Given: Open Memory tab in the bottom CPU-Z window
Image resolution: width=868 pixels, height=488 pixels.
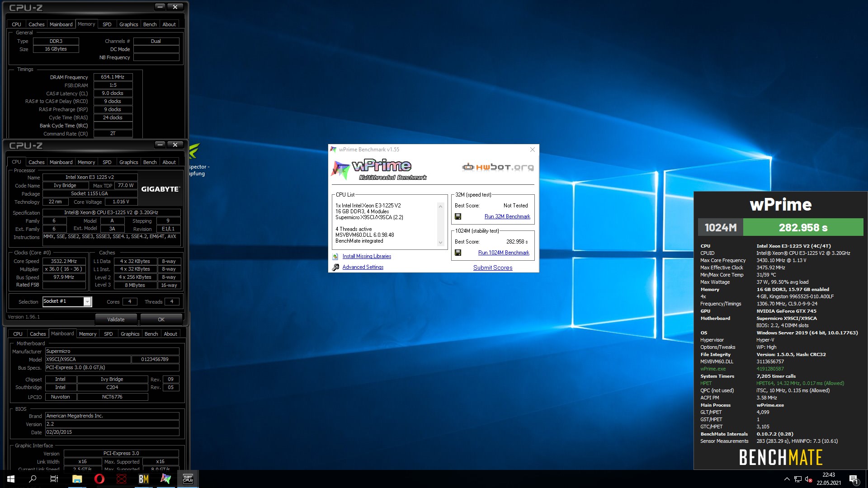Looking at the screenshot, I should click(x=88, y=334).
